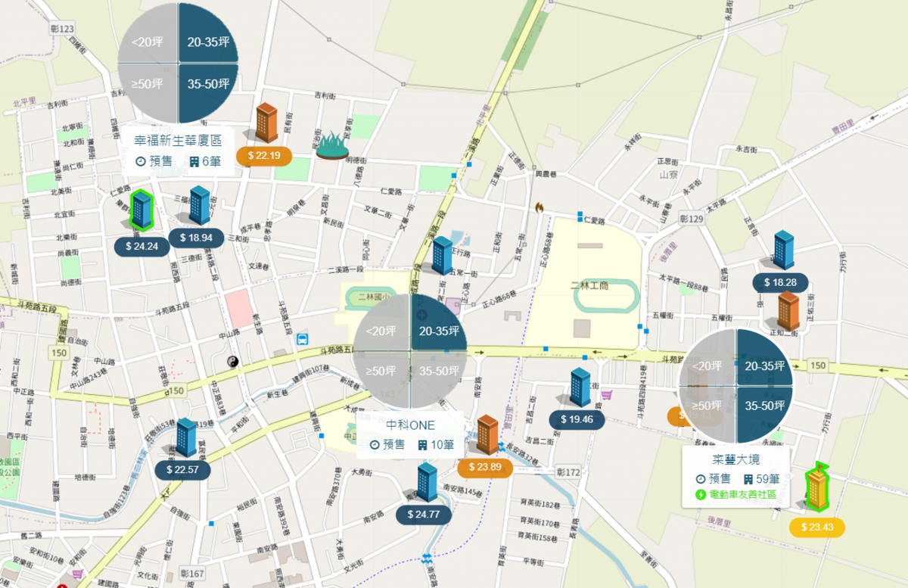908x588 pixels.
Task: Select <20坪 segment in 中科ONE pie
Action: click(x=381, y=331)
